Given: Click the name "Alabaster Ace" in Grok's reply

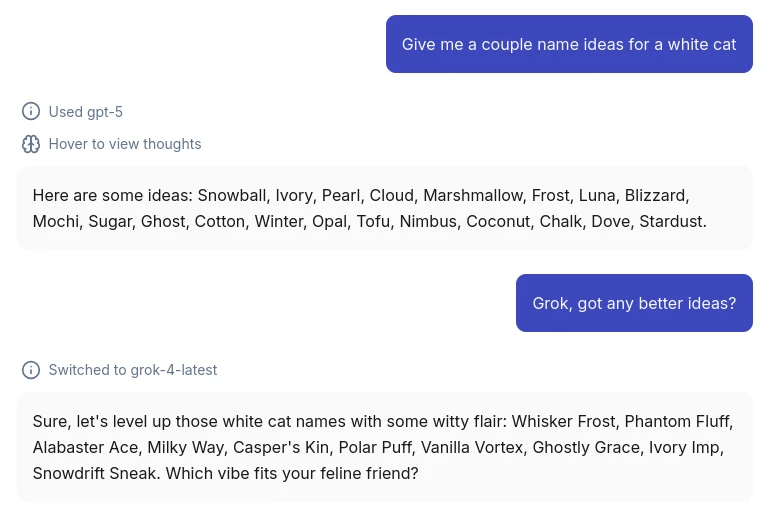Looking at the screenshot, I should coord(82,447).
